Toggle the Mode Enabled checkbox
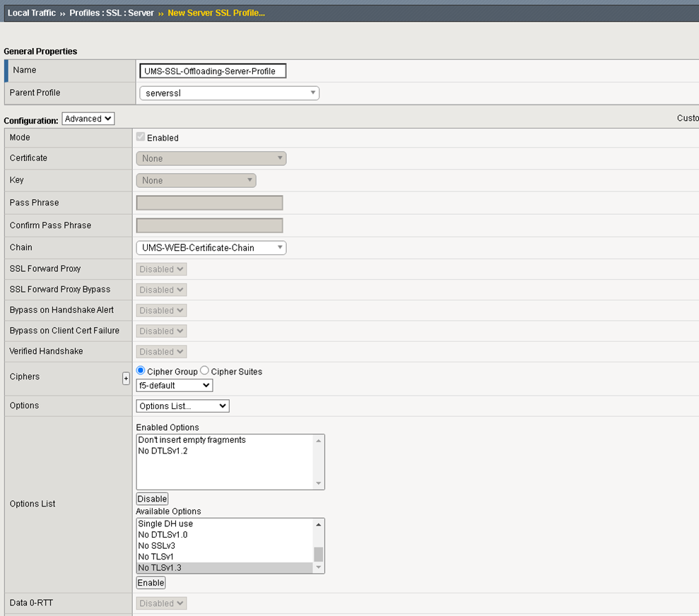Screen dimensions: 699x616 (141, 137)
